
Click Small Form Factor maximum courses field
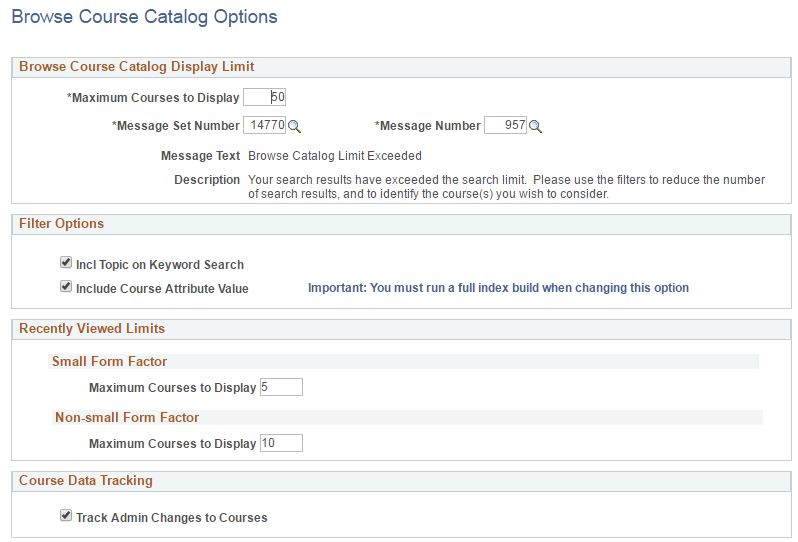pyautogui.click(x=280, y=387)
